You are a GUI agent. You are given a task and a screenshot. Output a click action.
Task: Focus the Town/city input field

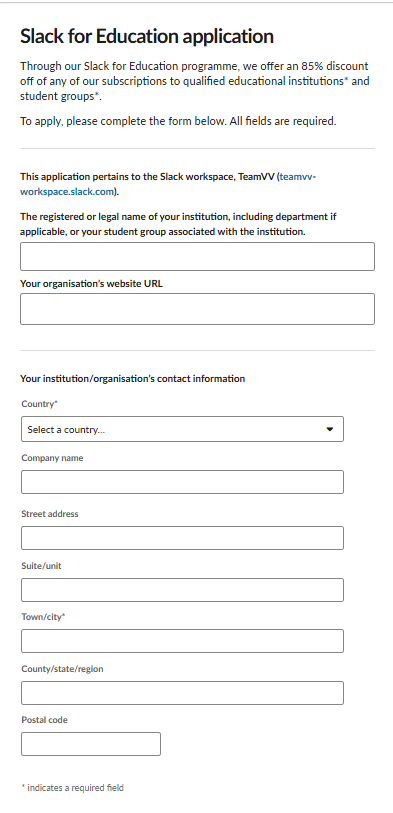pyautogui.click(x=182, y=641)
